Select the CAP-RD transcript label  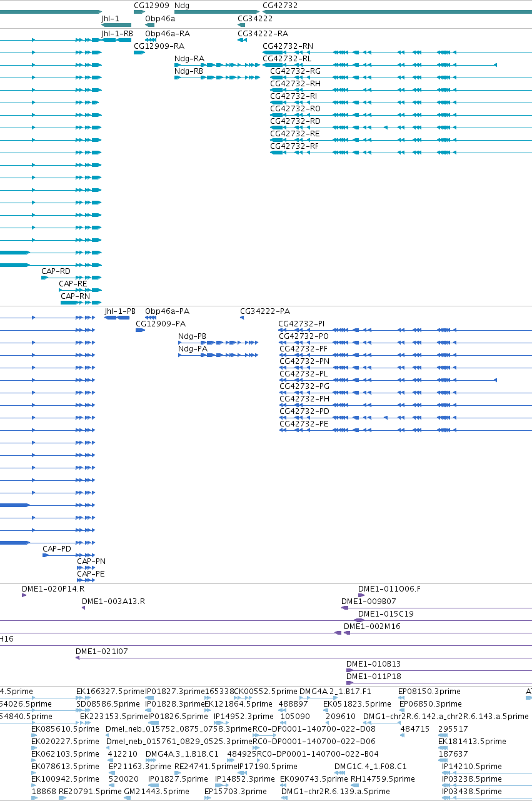pyautogui.click(x=56, y=271)
